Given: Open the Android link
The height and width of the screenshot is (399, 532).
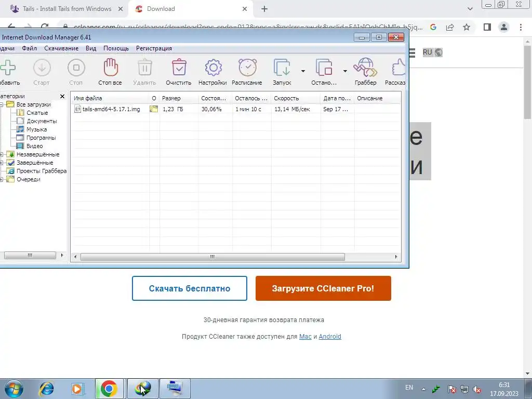Looking at the screenshot, I should pyautogui.click(x=330, y=337).
